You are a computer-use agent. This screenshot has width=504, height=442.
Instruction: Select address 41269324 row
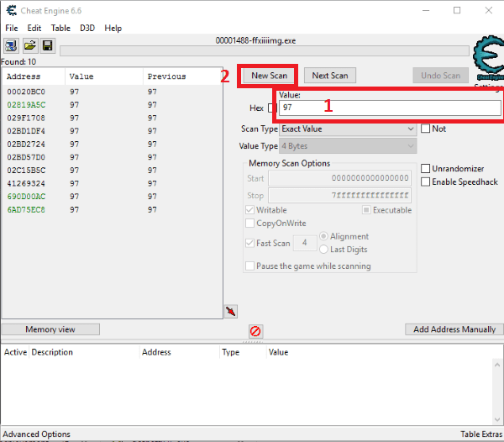coord(112,183)
